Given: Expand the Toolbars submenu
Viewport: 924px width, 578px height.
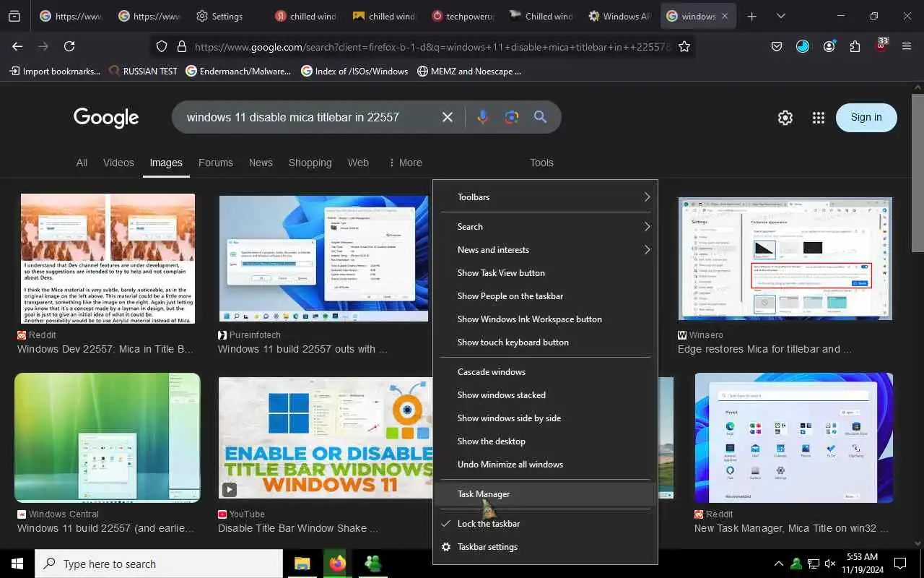Looking at the screenshot, I should pos(545,197).
